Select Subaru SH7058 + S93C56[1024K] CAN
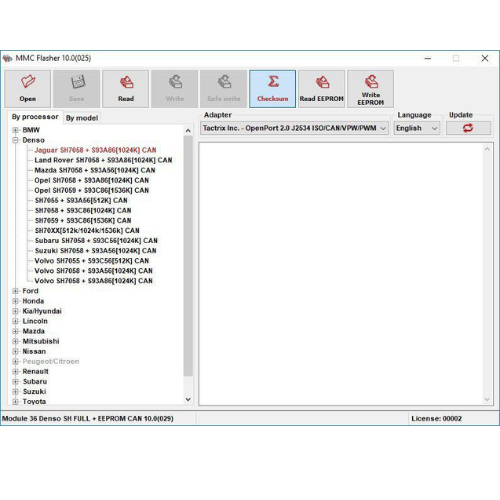The image size is (500, 500). (x=96, y=241)
